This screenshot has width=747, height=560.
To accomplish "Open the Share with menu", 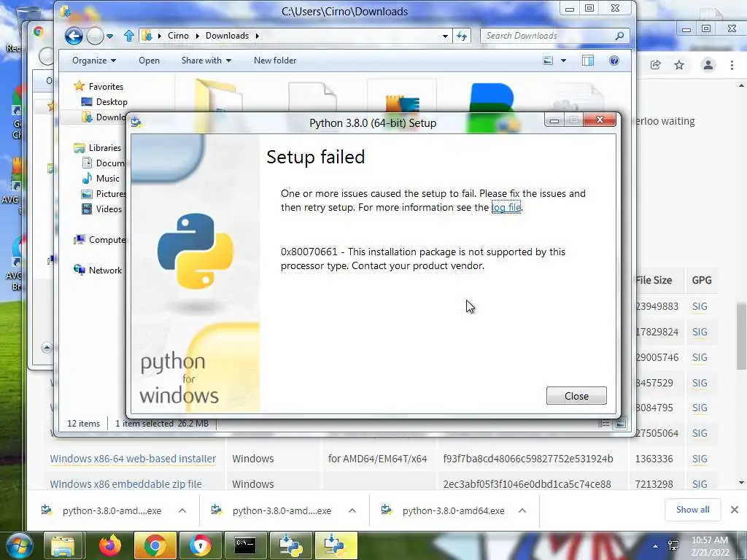I will 206,61.
